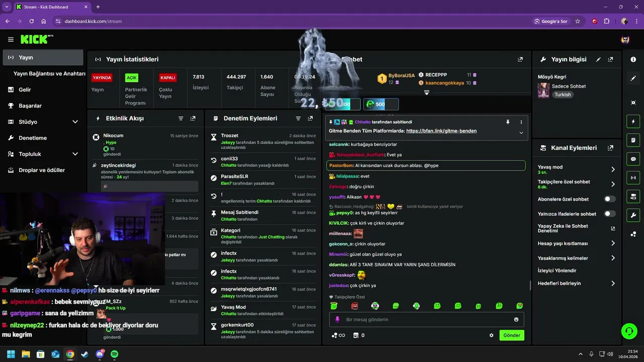The width and height of the screenshot is (644, 362).
Task: Open the emoji picker in the message box
Action: pos(516,319)
